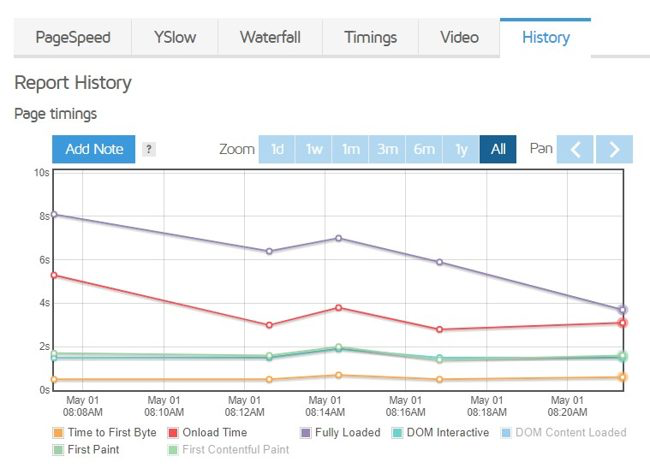Select the History tab
650x468 pixels.
[546, 37]
